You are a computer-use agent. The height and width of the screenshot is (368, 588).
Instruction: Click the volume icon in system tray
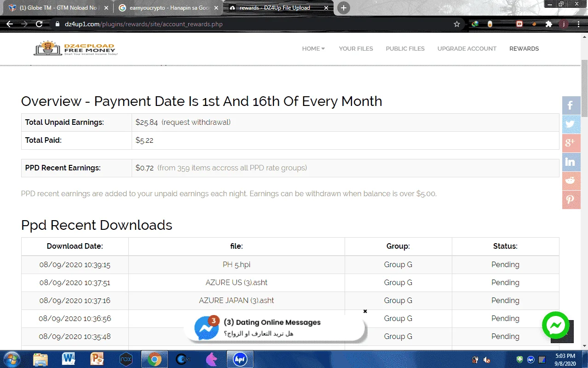487,360
